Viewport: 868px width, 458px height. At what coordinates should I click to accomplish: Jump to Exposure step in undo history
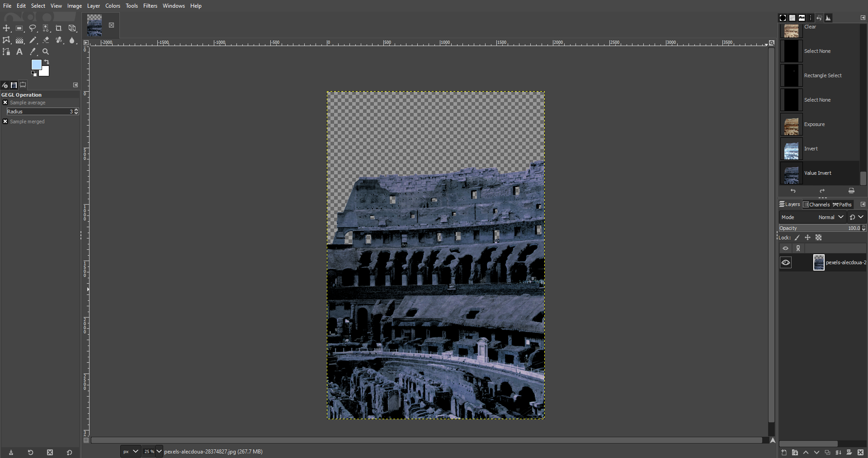point(819,124)
